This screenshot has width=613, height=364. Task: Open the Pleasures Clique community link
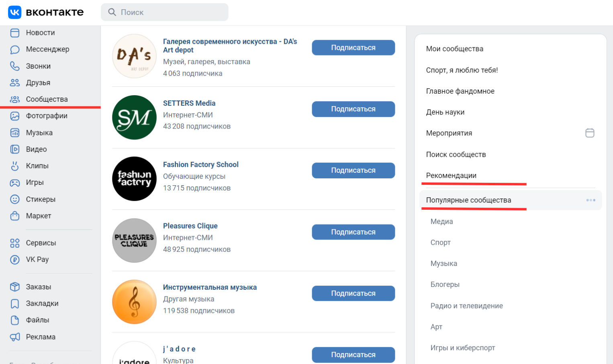tap(190, 226)
